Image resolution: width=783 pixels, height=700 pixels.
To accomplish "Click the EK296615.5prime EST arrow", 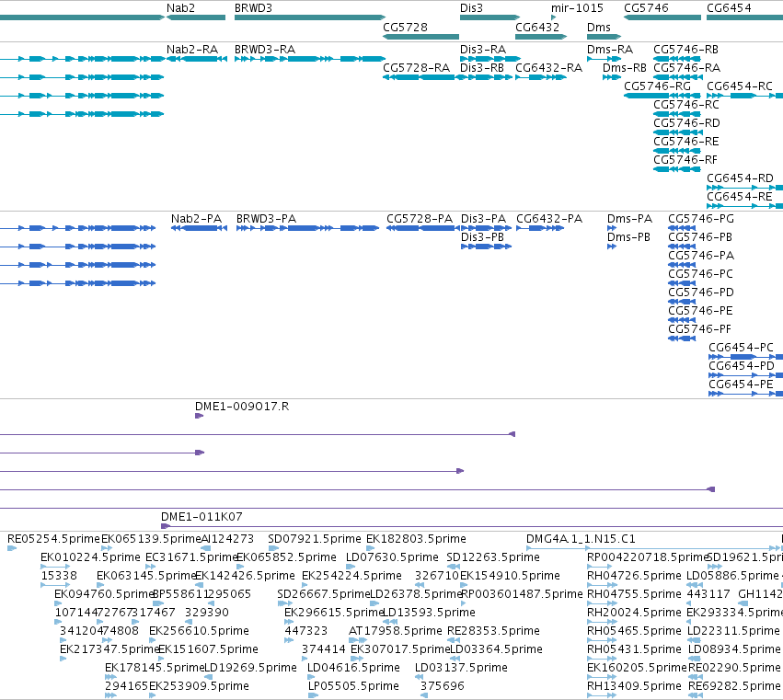I will click(289, 622).
